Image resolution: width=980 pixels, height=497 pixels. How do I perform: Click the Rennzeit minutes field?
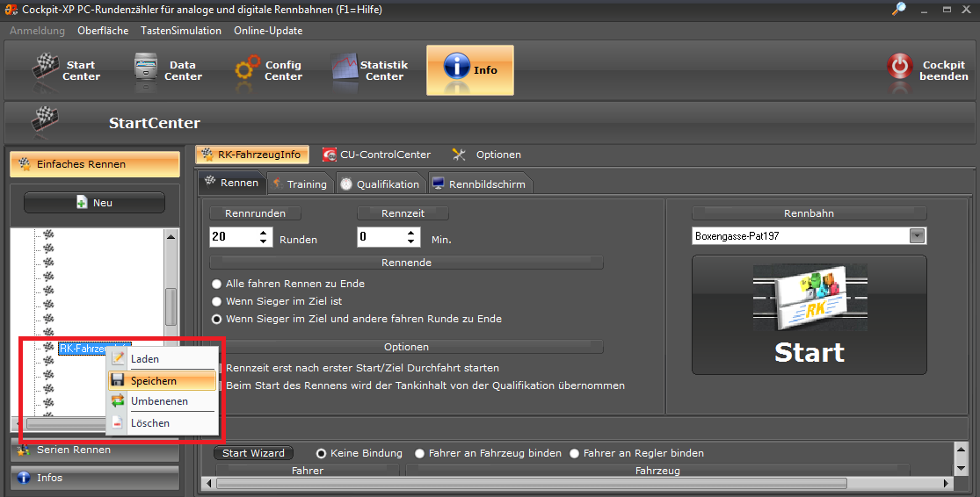tap(381, 236)
